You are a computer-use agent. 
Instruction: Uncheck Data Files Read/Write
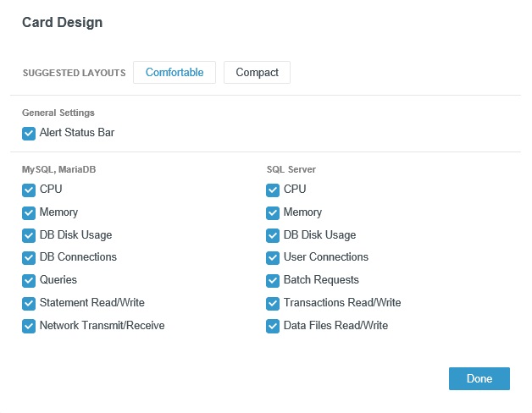point(273,326)
